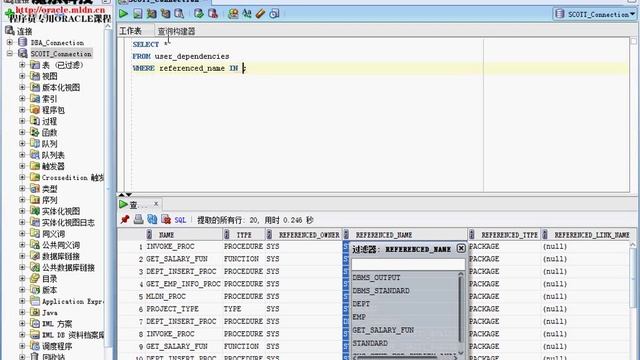Expand the 过程 tree node

[22, 121]
